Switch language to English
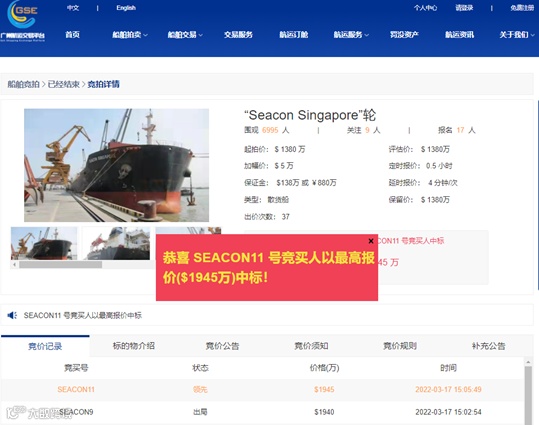This screenshot has height=425, width=539. pos(126,8)
